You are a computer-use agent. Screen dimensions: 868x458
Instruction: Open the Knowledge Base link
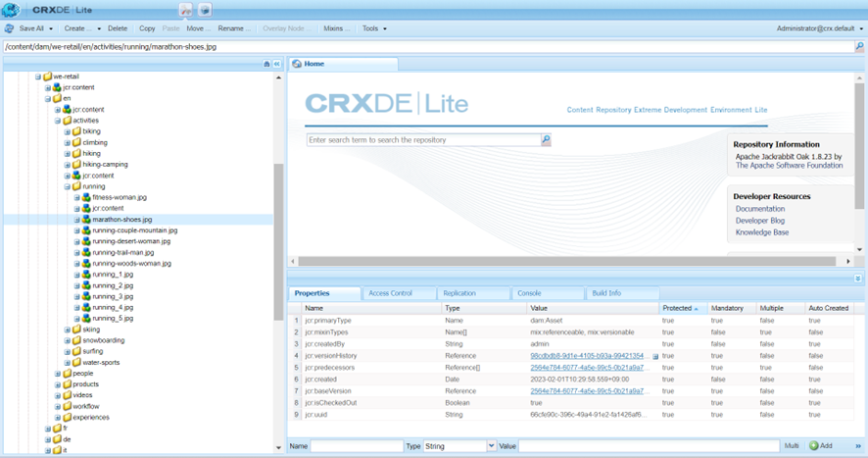tap(762, 232)
